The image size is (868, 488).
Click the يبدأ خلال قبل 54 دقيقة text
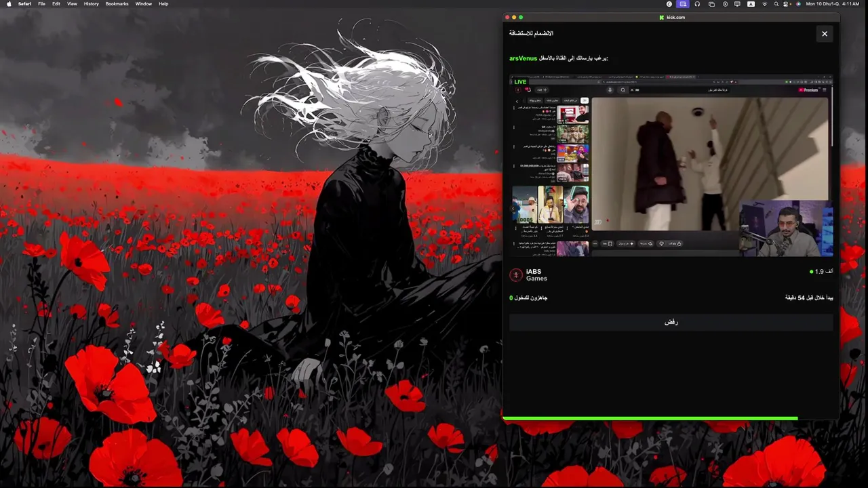pos(809,298)
